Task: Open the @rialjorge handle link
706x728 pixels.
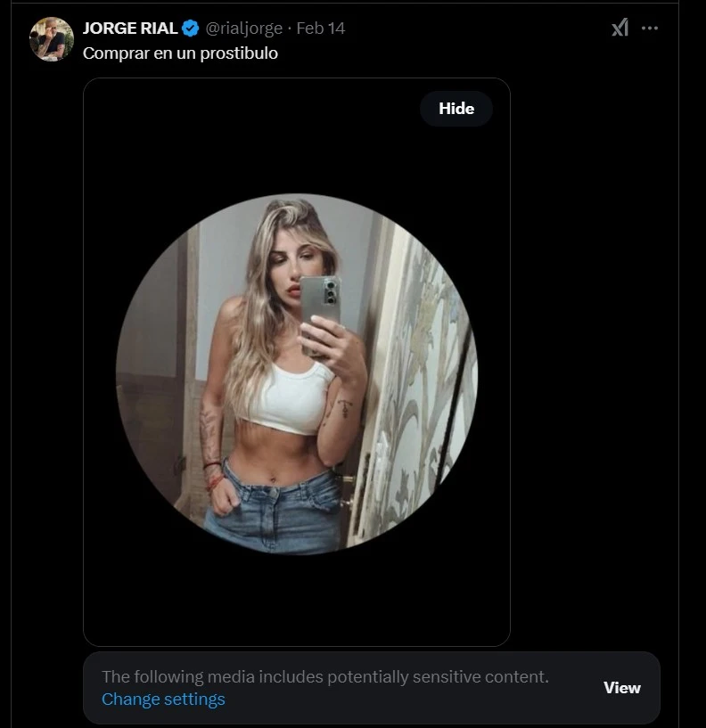Action: click(243, 28)
